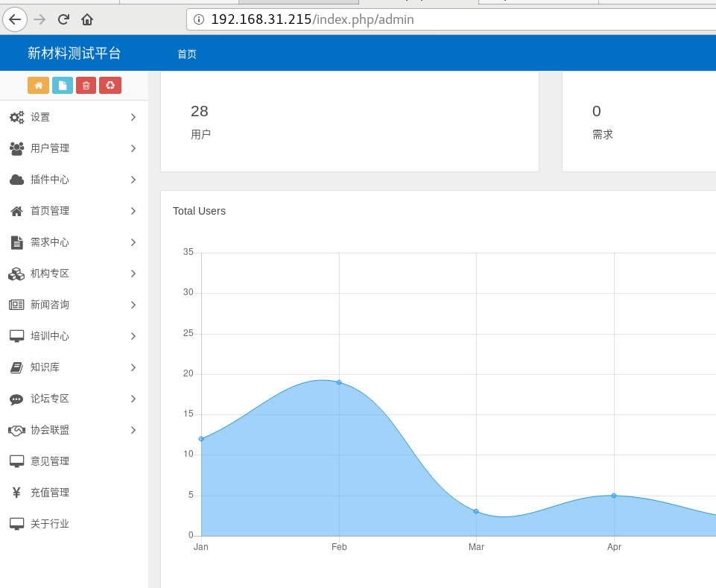Expand the 机构专区 menu chevron
Image resolution: width=716 pixels, height=588 pixels.
tap(133, 274)
